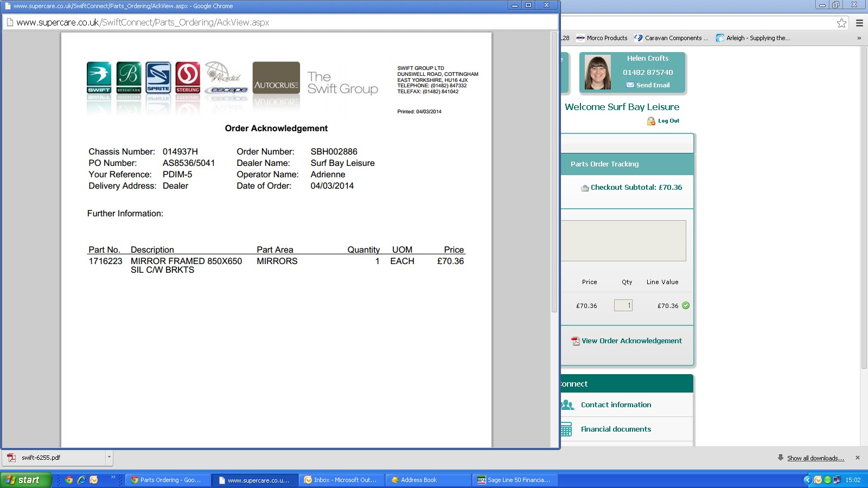This screenshot has width=868, height=488.
Task: Click the envelope icon beside Send Email
Action: 630,85
